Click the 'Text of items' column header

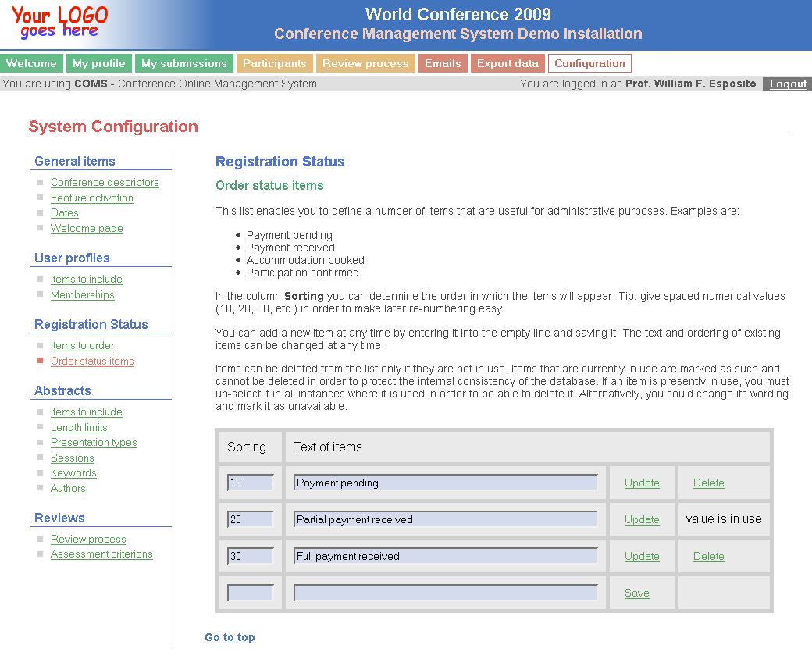328,447
